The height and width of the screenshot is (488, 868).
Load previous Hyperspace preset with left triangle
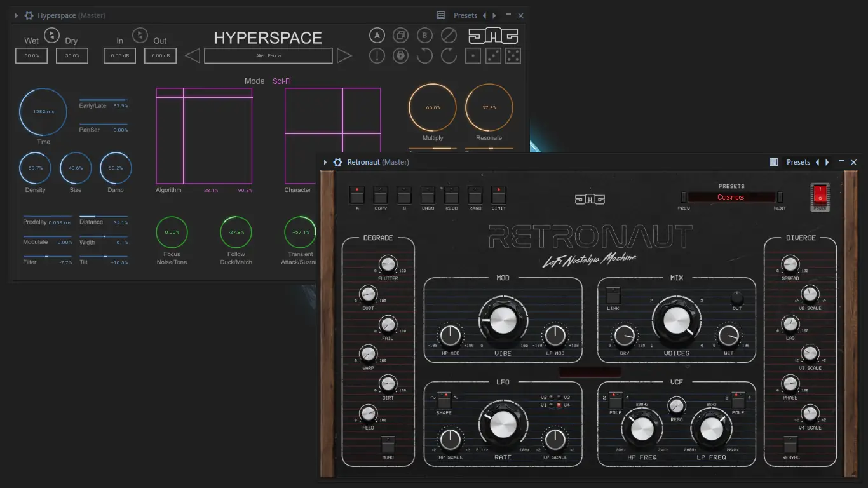pyautogui.click(x=193, y=56)
